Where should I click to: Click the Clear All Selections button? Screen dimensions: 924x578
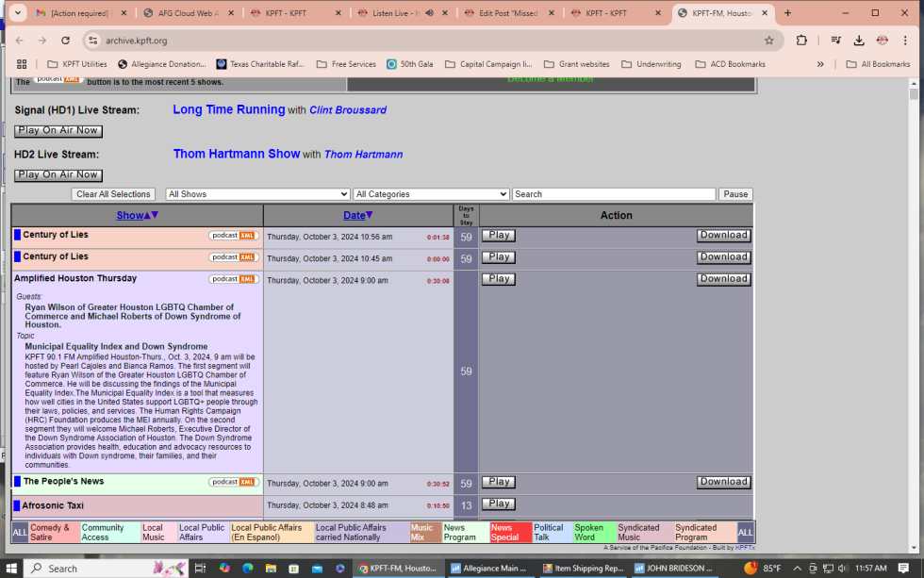tap(112, 193)
